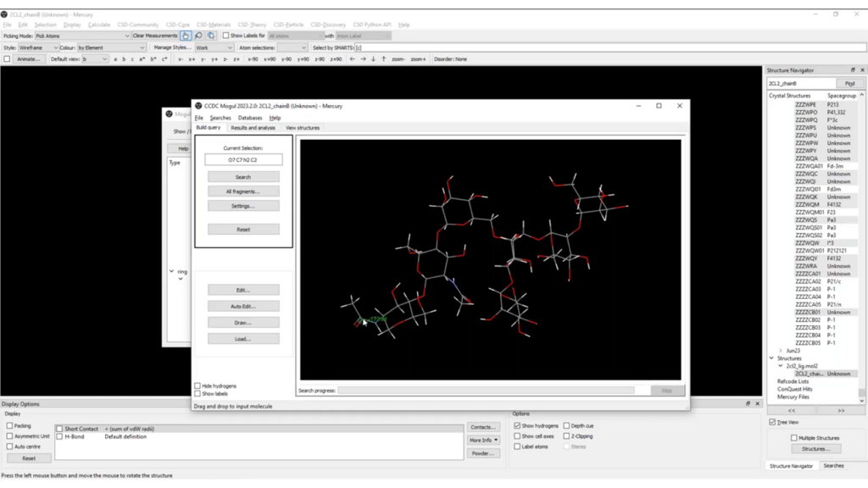
Task: Click the All fragments button
Action: point(243,191)
